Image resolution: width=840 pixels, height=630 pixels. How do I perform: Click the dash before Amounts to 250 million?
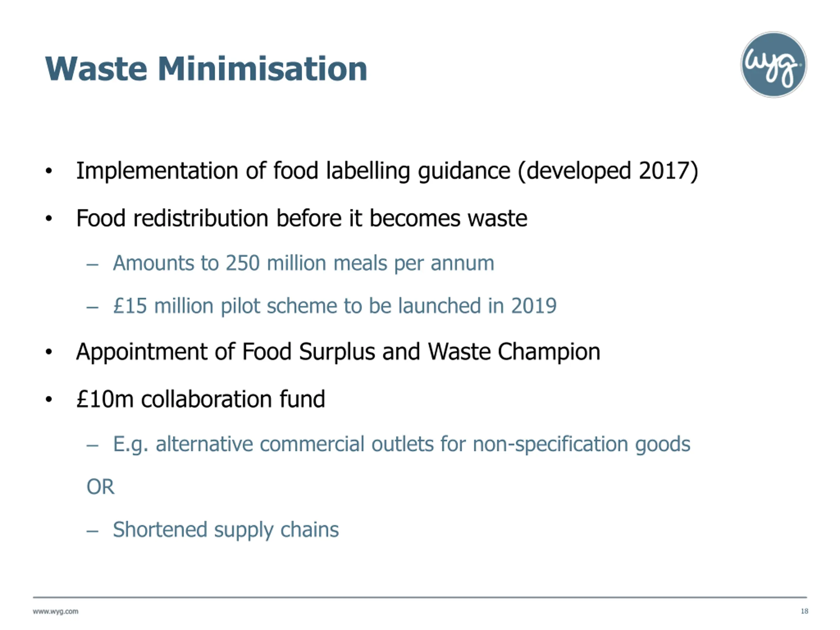[x=92, y=264]
